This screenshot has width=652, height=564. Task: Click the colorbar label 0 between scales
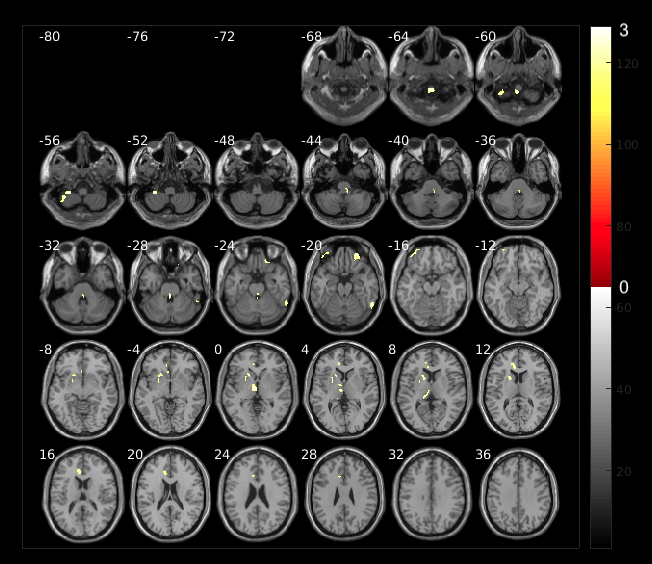coord(624,287)
